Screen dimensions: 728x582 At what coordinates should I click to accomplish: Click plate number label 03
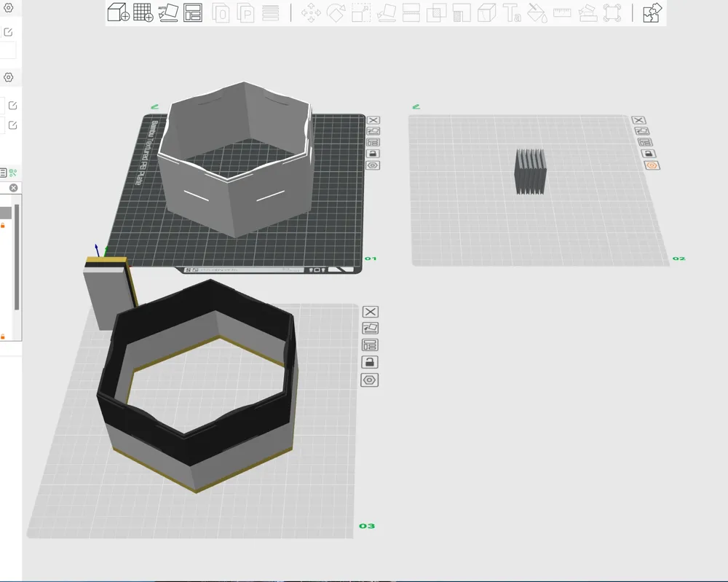(367, 526)
